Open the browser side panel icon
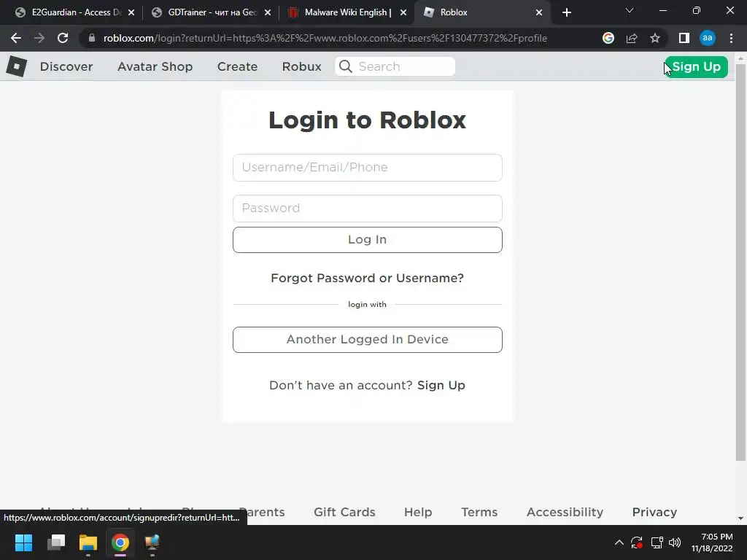747x560 pixels. (x=684, y=38)
